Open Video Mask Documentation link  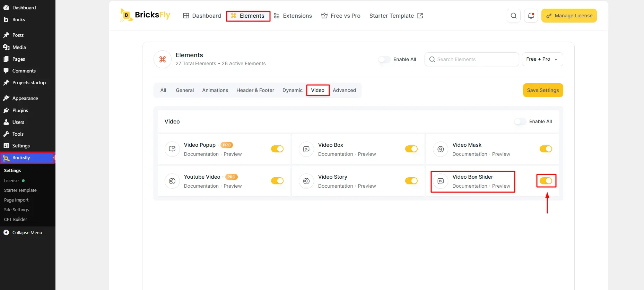pos(470,154)
